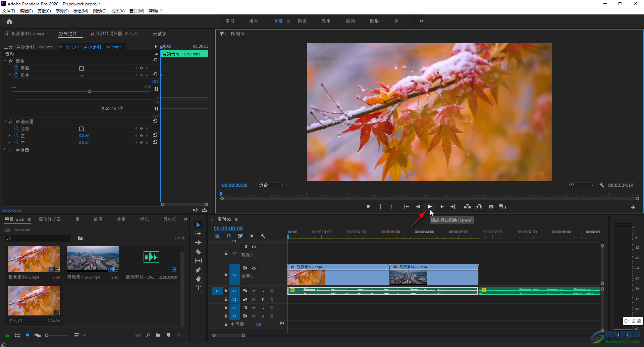Click the 级别 level slider handle
This screenshot has height=347, width=644.
(89, 91)
